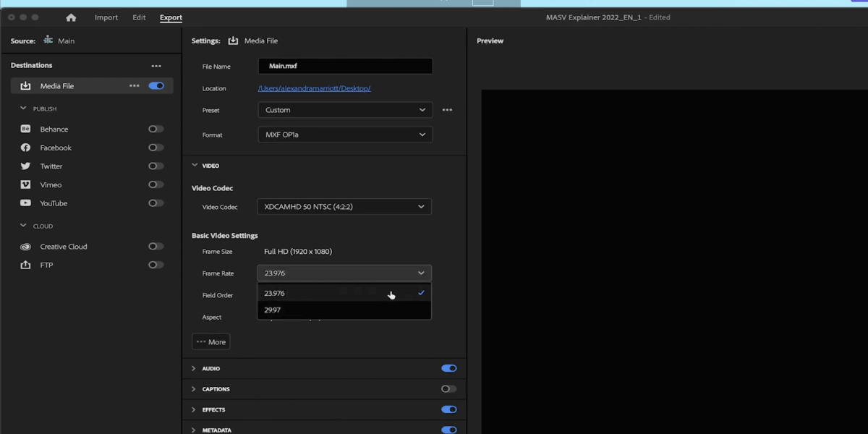Expand the Effects section
Viewport: 868px width, 434px height.
tap(194, 409)
